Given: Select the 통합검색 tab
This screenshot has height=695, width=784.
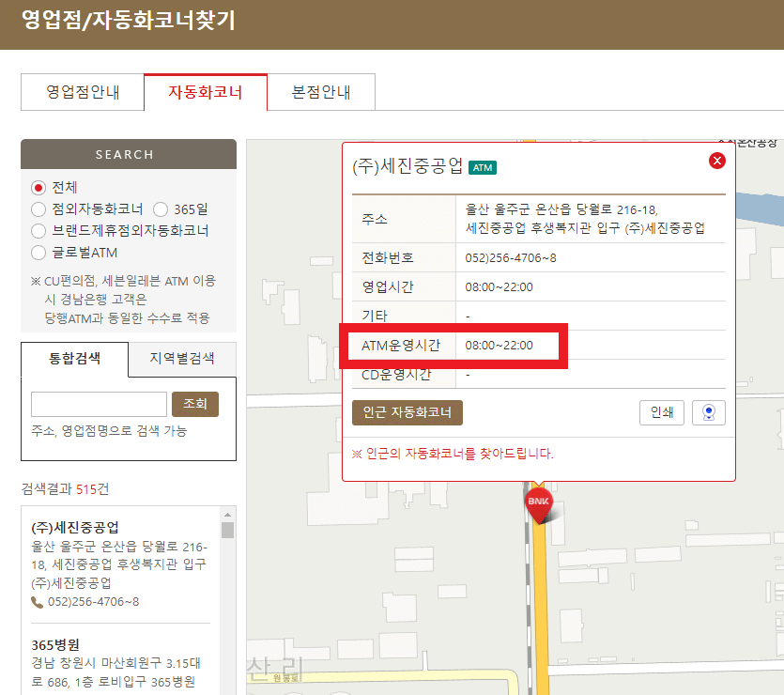Looking at the screenshot, I should coord(72,359).
